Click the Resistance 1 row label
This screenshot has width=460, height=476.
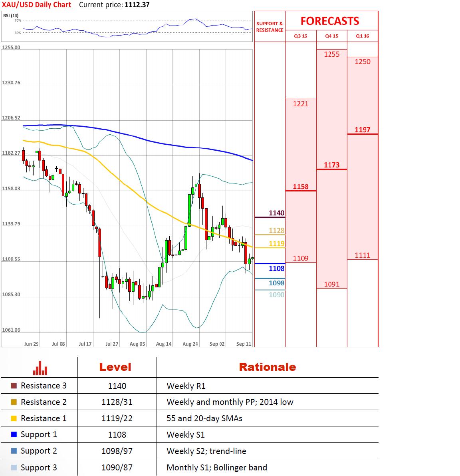coord(44,418)
